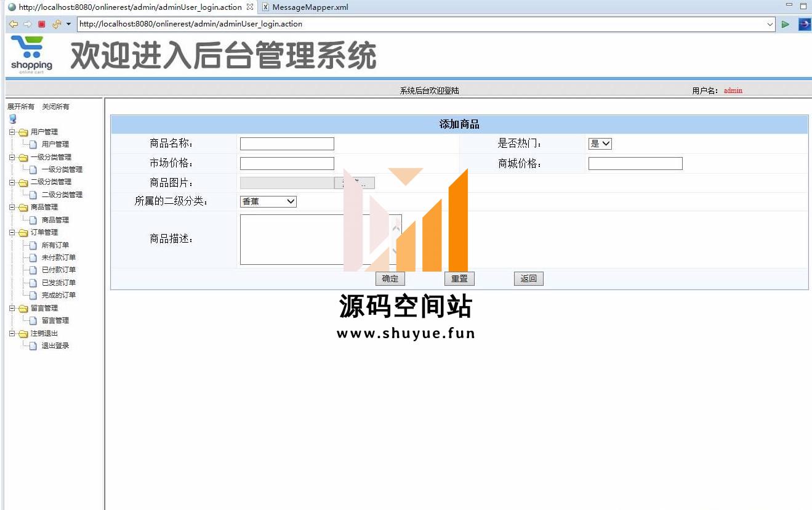Click the blue open-in-external-browser icon
This screenshot has height=510, width=812.
coord(804,24)
